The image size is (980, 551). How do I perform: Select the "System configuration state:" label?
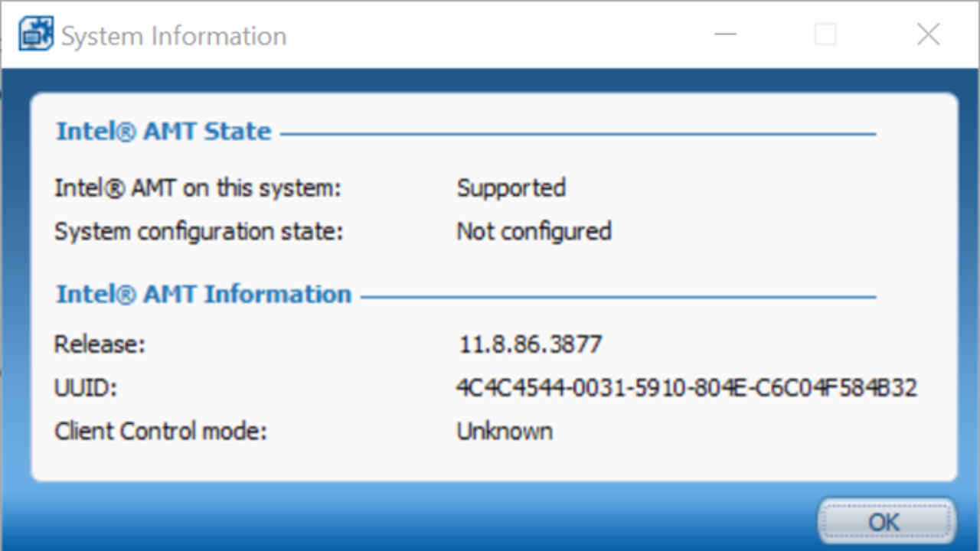pyautogui.click(x=199, y=231)
